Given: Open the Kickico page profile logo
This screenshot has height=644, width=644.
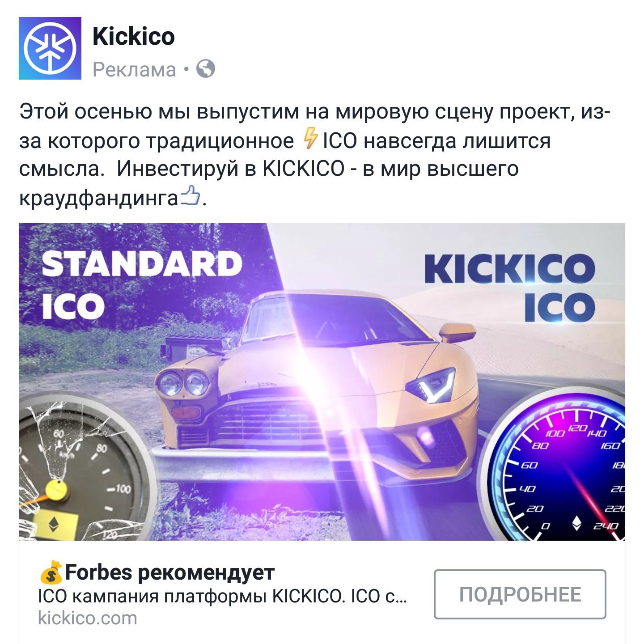Looking at the screenshot, I should coord(50,48).
